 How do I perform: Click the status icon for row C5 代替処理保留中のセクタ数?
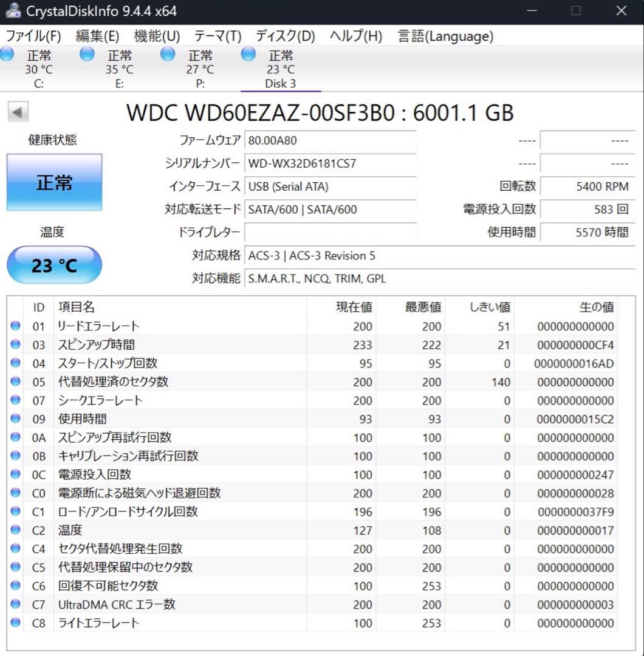point(15,567)
